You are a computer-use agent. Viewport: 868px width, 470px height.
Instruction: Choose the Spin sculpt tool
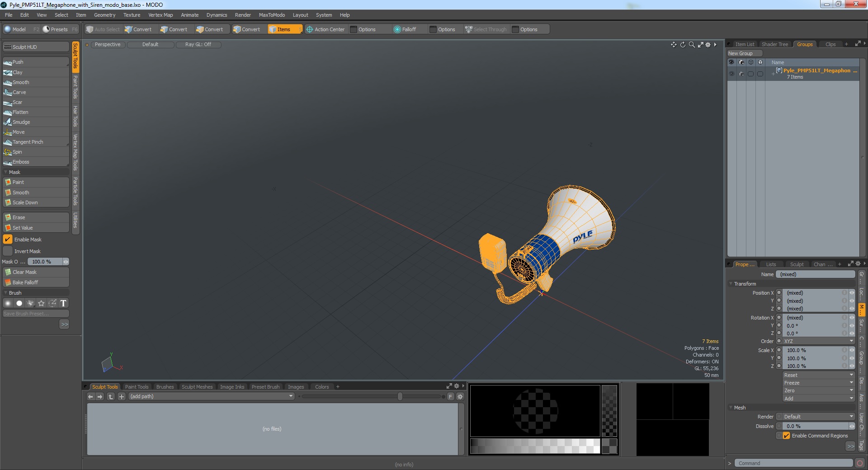[36, 152]
